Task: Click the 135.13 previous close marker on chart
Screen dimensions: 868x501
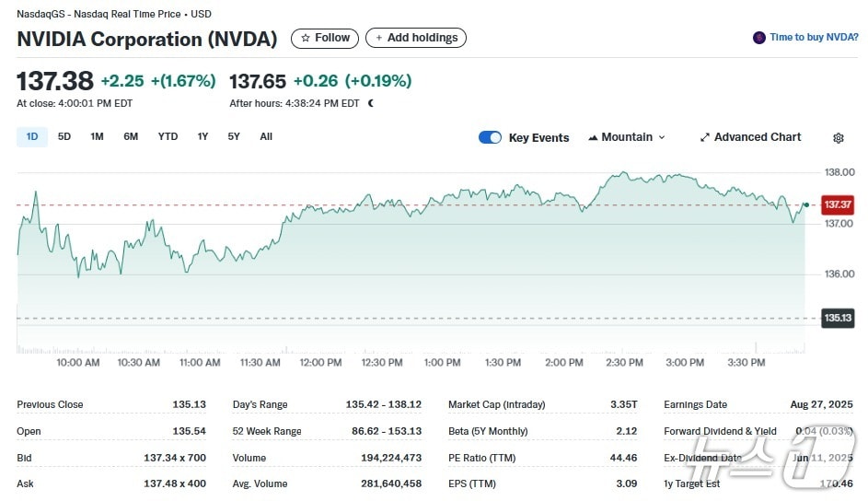Action: pos(837,318)
